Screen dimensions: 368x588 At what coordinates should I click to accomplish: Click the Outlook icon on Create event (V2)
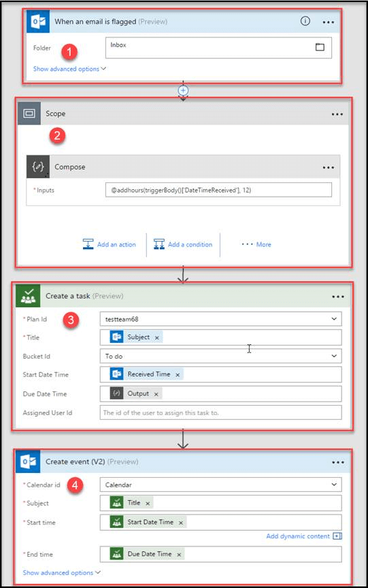pos(28,461)
